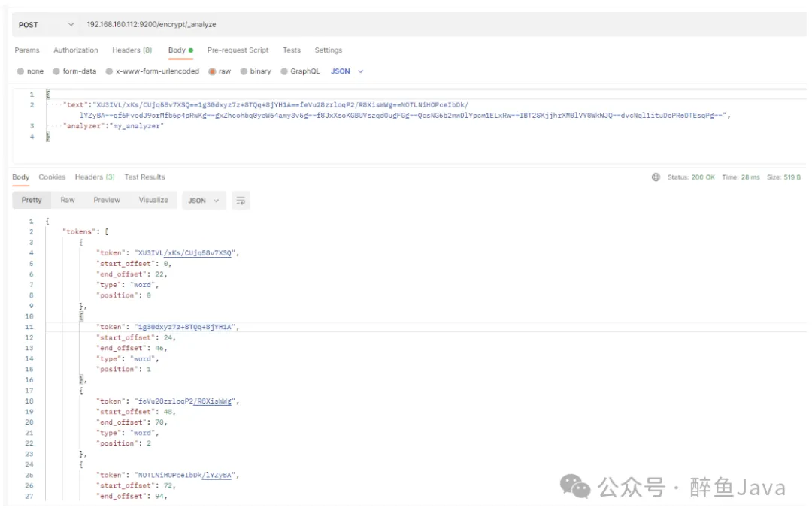
Task: Select the GraphQL body type
Action: (284, 71)
